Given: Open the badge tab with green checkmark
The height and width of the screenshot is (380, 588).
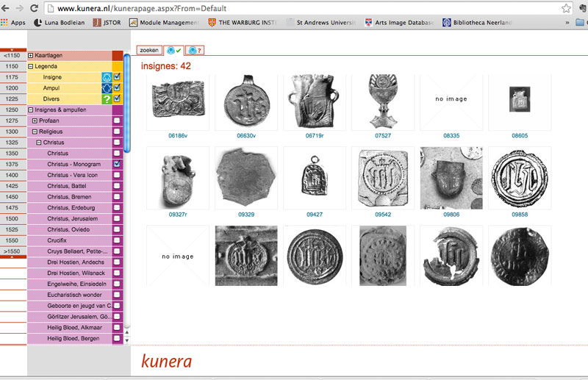Looking at the screenshot, I should point(174,51).
